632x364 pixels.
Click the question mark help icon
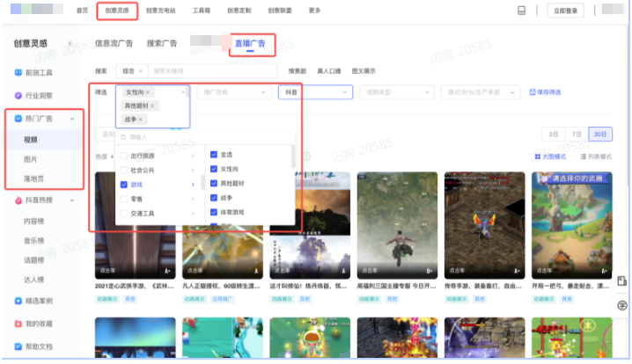[306, 157]
